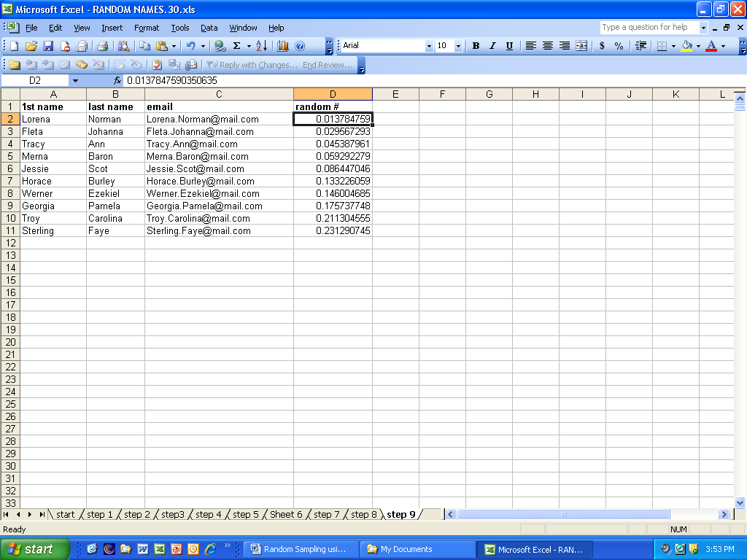Toggle Bold formatting
Viewport: 747px width, 560px height.
476,46
